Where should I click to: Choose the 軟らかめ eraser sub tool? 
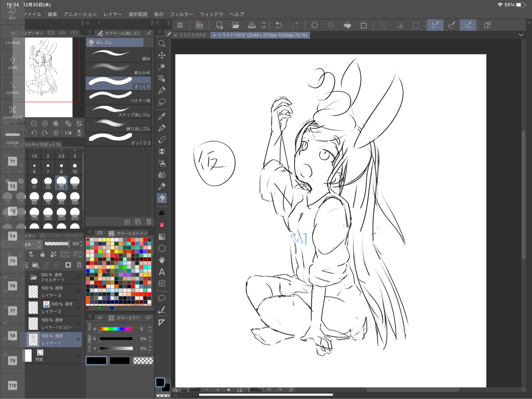pyautogui.click(x=119, y=69)
